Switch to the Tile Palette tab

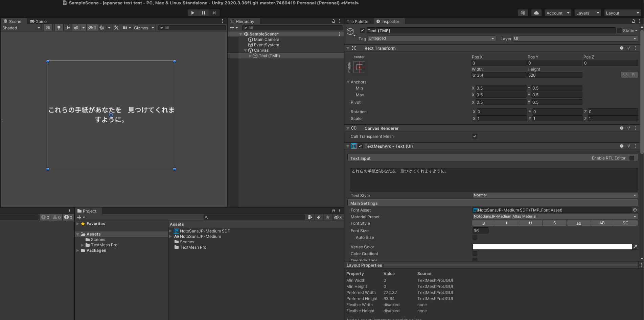(357, 21)
